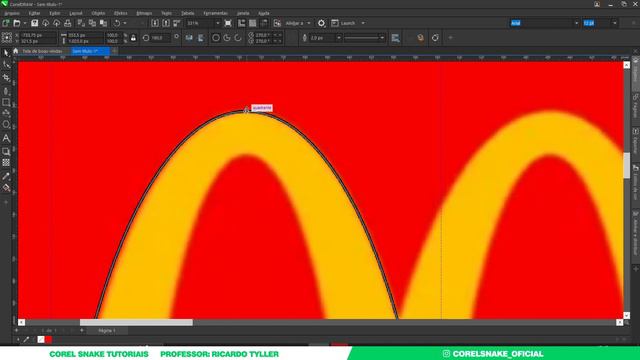Screen dimensions: 640x360
Task: Undo the last action
Action: 117,23
